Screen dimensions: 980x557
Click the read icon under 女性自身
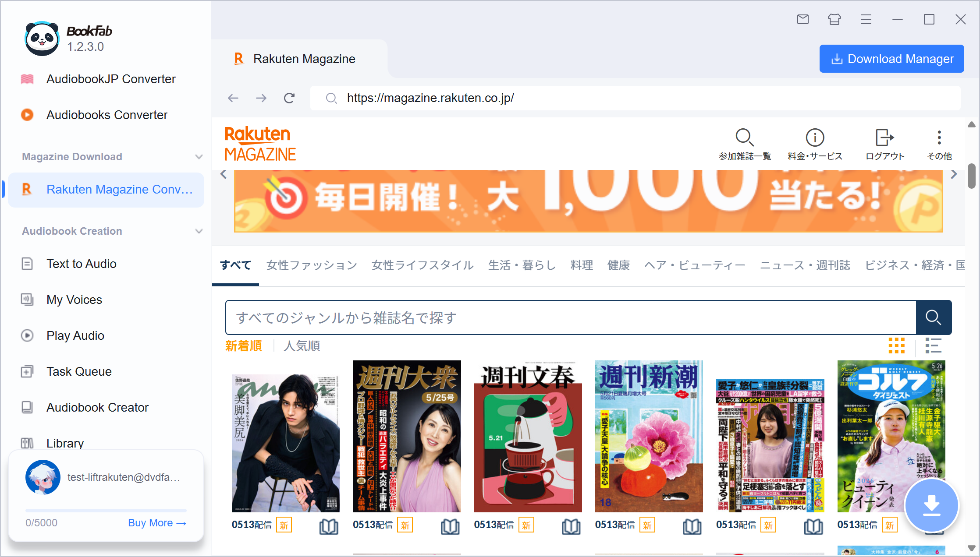813,526
